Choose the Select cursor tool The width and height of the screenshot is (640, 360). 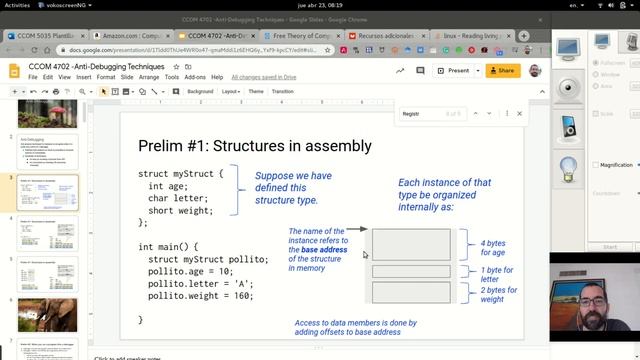[x=104, y=91]
